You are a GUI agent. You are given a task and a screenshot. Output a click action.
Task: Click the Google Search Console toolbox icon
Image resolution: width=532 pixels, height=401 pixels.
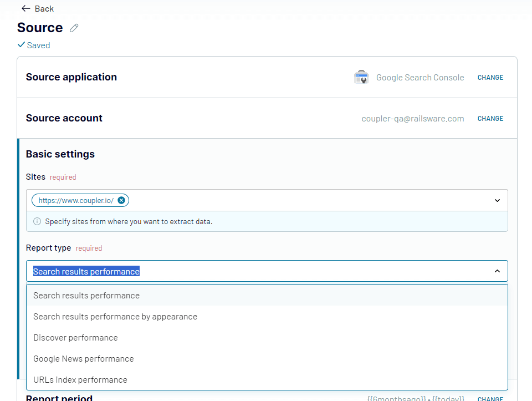[x=361, y=77]
